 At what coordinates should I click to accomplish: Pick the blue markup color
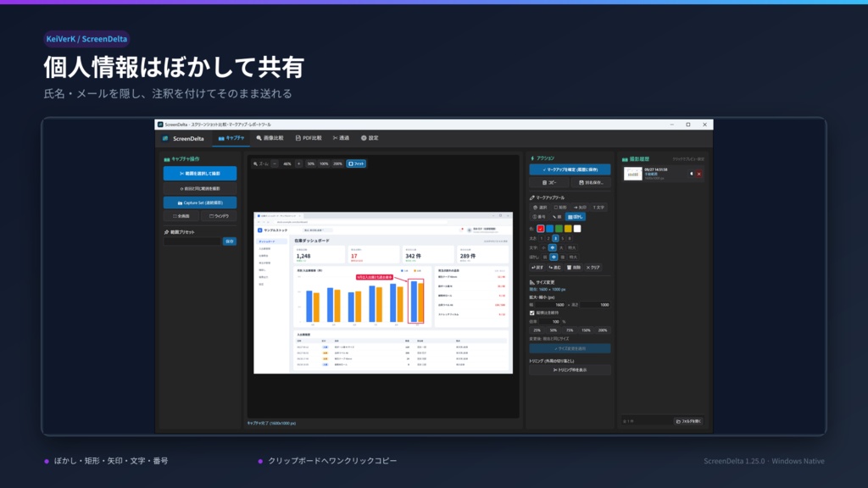tap(549, 229)
